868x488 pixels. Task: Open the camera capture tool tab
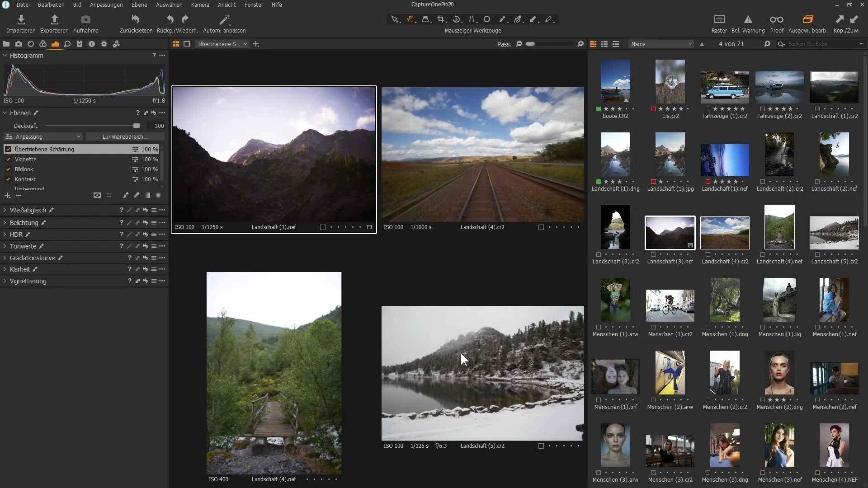coord(19,44)
